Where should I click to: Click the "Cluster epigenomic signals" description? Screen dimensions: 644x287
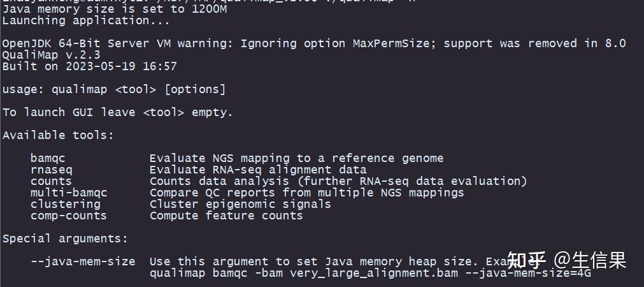point(240,204)
